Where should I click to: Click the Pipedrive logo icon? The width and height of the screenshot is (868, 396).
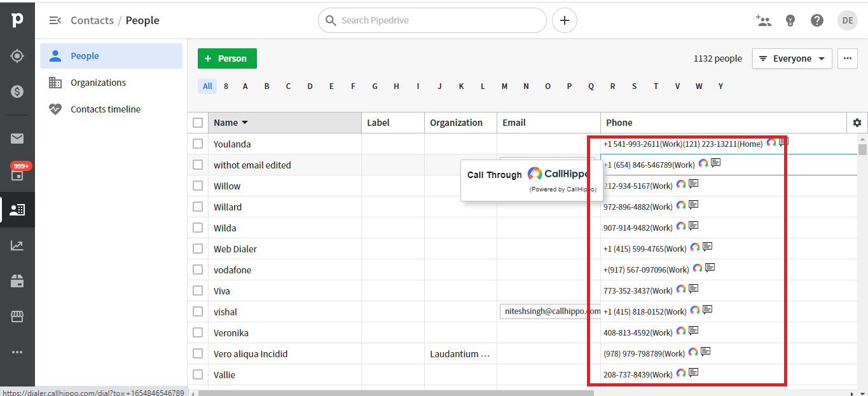coord(17,20)
